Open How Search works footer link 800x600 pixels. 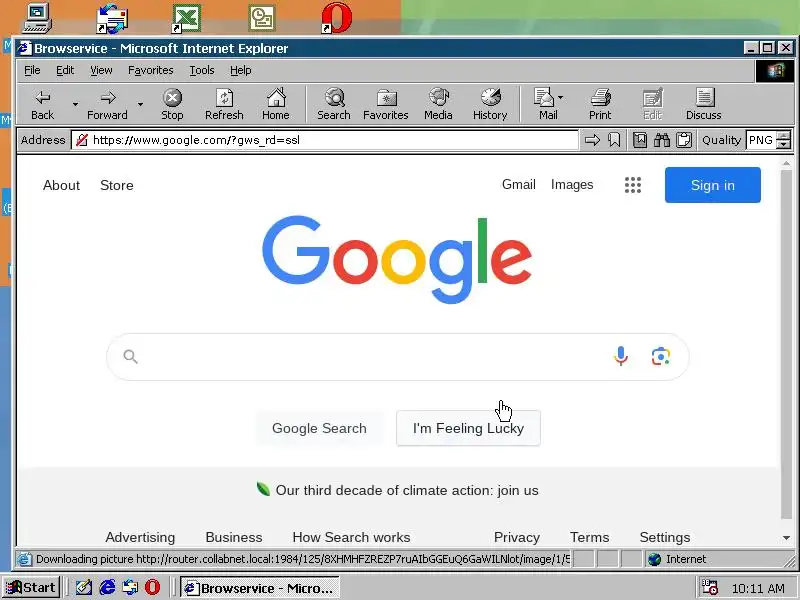tap(351, 537)
